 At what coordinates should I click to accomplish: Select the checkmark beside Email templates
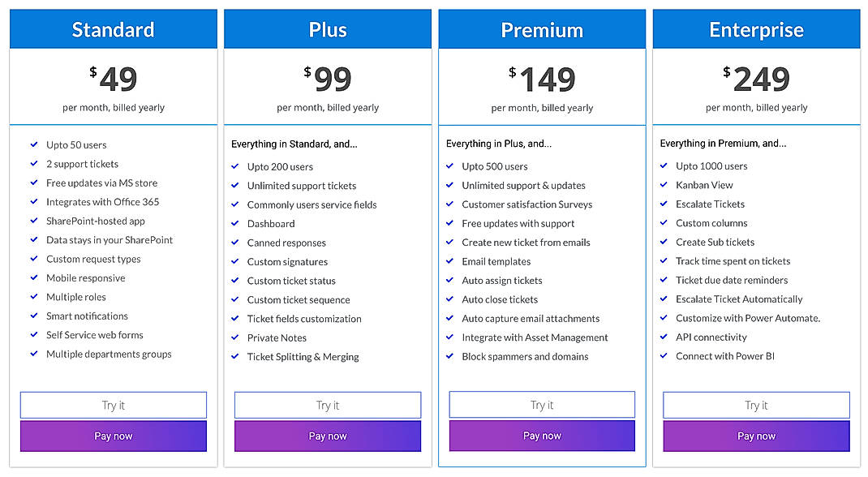tap(450, 261)
